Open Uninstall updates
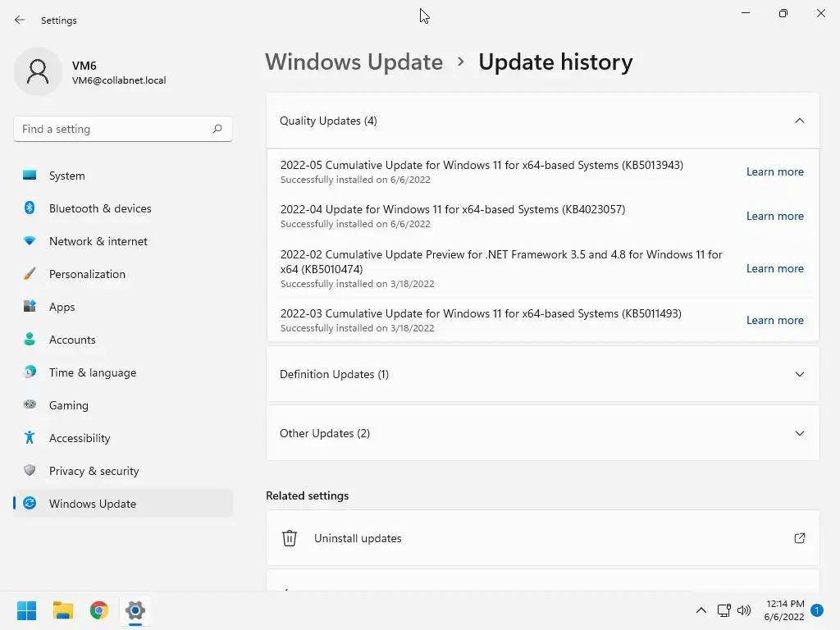Viewport: 840px width, 630px height. point(543,538)
